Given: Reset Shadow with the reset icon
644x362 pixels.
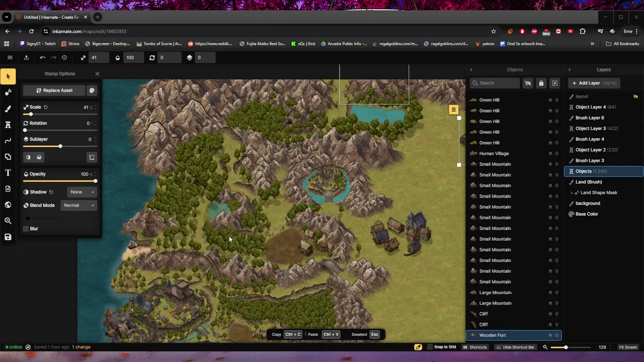Looking at the screenshot, I should [51, 192].
